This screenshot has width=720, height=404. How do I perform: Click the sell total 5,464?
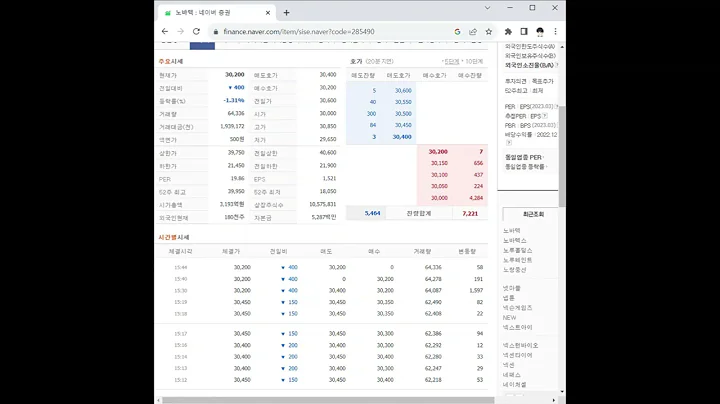(x=372, y=213)
